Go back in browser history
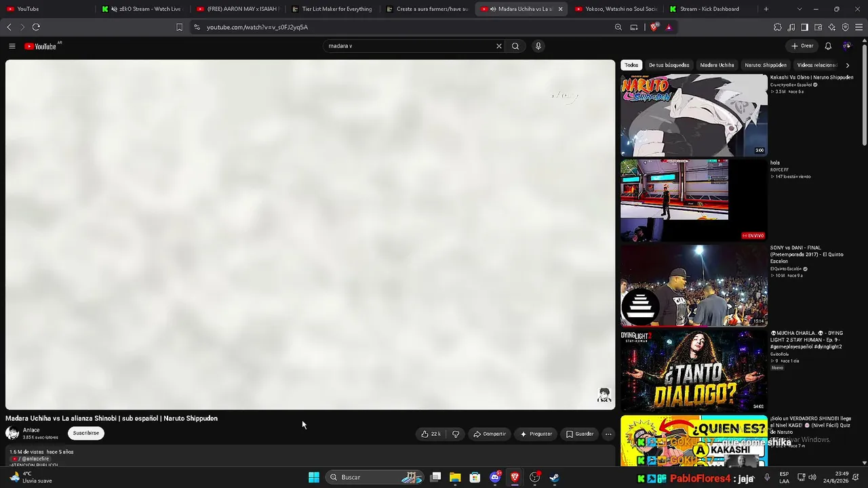This screenshot has height=488, width=868. 9,27
